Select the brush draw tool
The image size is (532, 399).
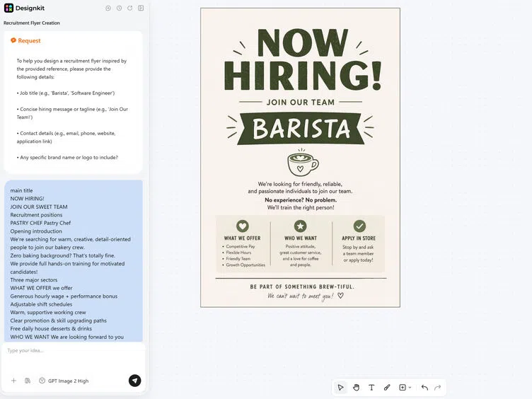point(387,388)
